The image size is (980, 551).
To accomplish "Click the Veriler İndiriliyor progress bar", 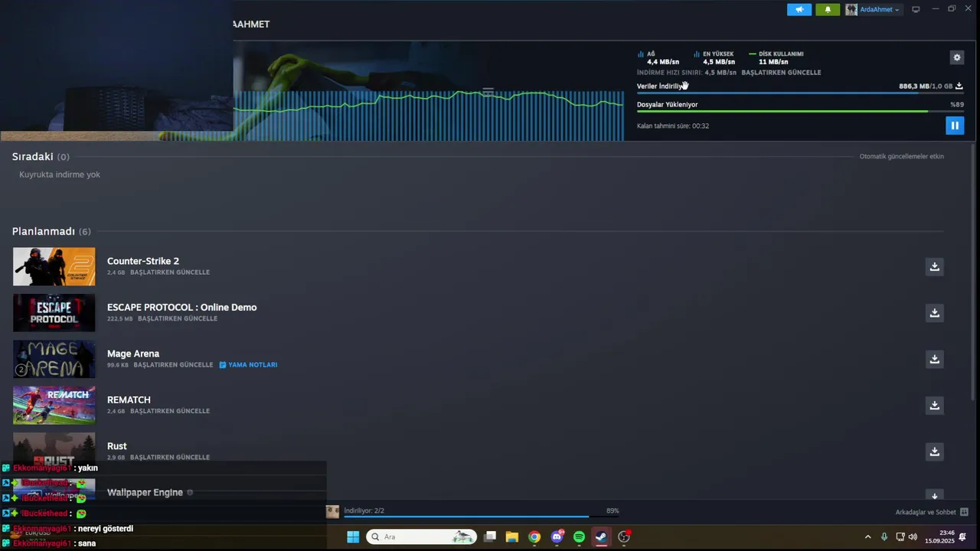I will (800, 93).
